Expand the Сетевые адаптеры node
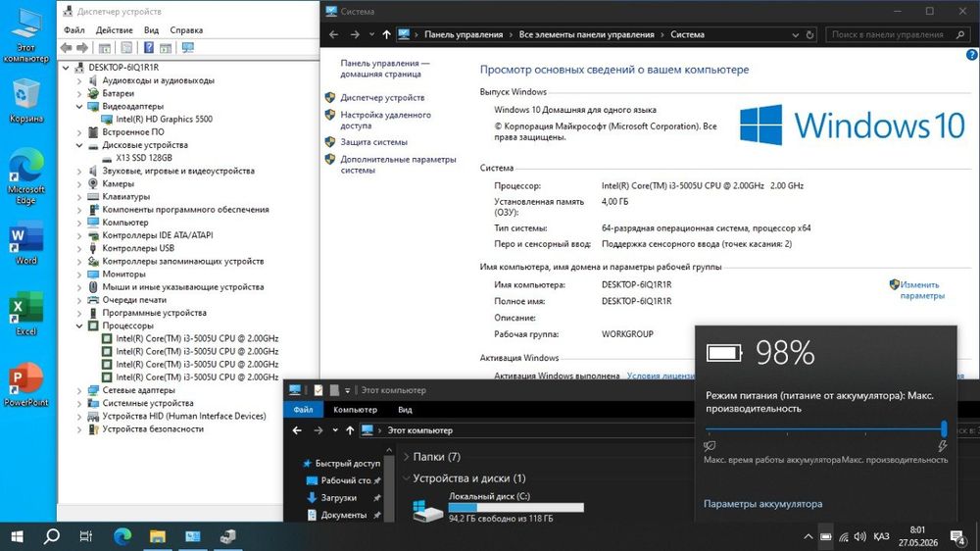 (79, 390)
